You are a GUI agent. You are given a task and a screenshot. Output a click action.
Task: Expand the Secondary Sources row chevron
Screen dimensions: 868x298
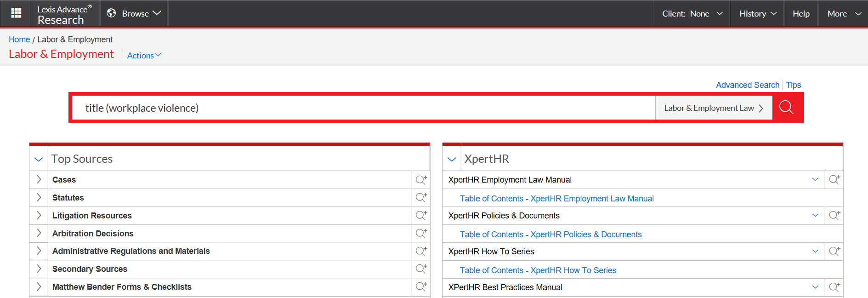click(39, 269)
